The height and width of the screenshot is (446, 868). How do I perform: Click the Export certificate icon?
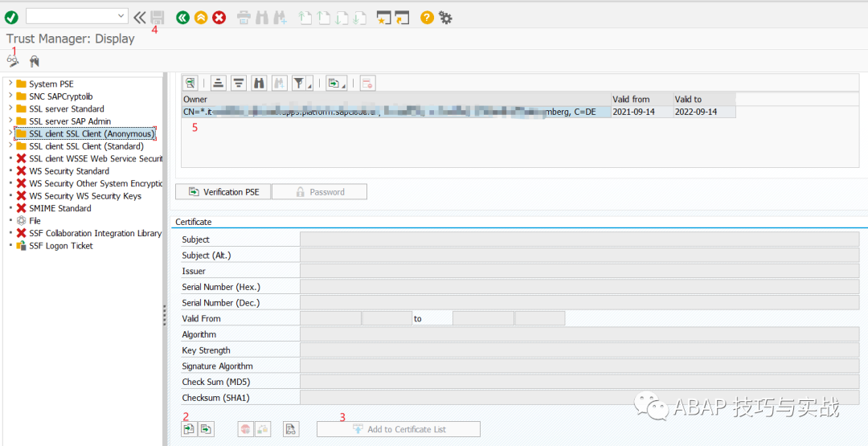(207, 429)
